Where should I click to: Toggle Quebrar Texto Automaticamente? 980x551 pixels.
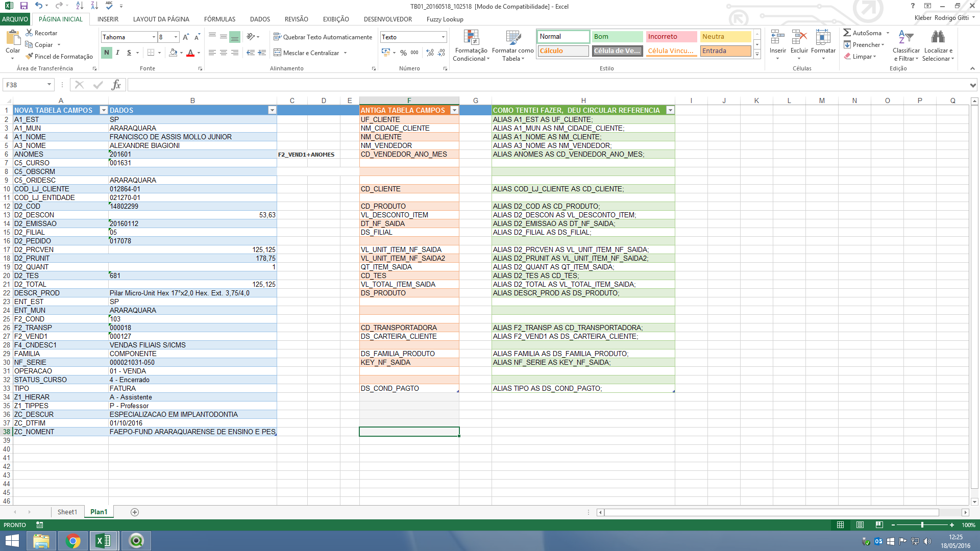pyautogui.click(x=323, y=37)
